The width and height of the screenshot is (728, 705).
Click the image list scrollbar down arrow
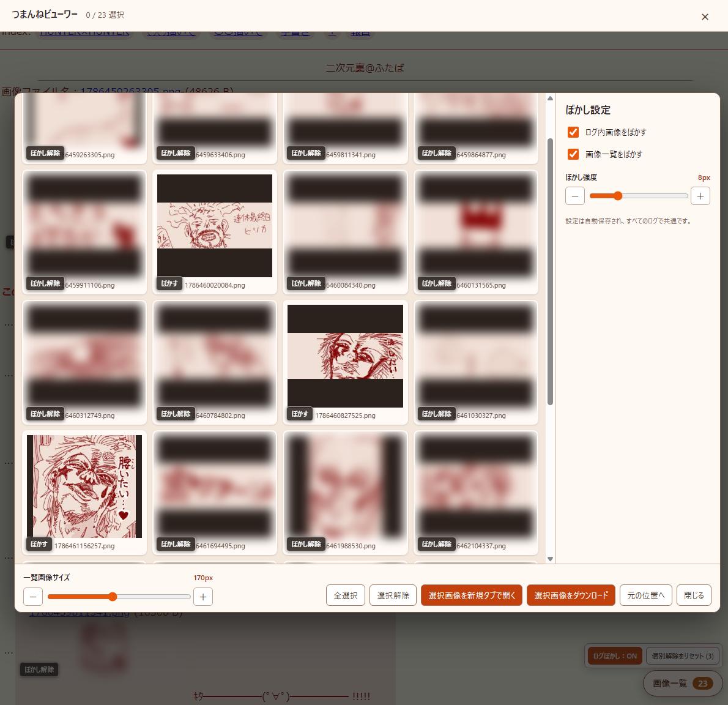550,559
